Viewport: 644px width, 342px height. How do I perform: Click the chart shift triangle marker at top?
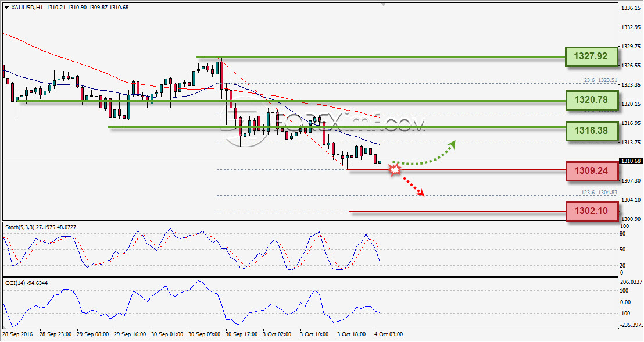383,5
